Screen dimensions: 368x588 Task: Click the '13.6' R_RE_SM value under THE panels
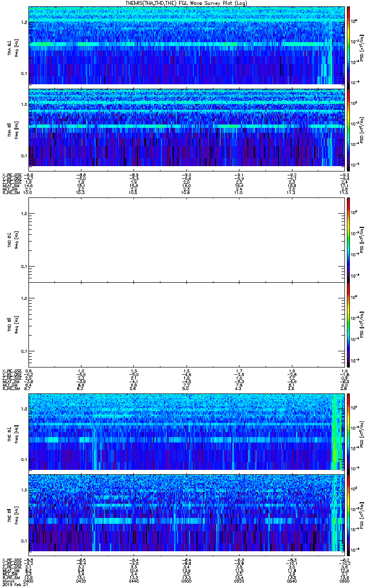(x=343, y=578)
